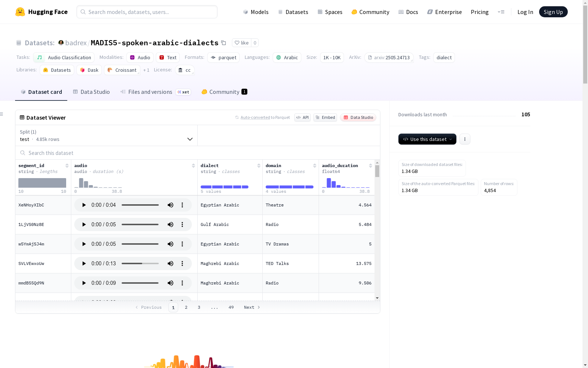The width and height of the screenshot is (588, 368).
Task: Open the Use this dataset dropdown
Action: (x=427, y=139)
